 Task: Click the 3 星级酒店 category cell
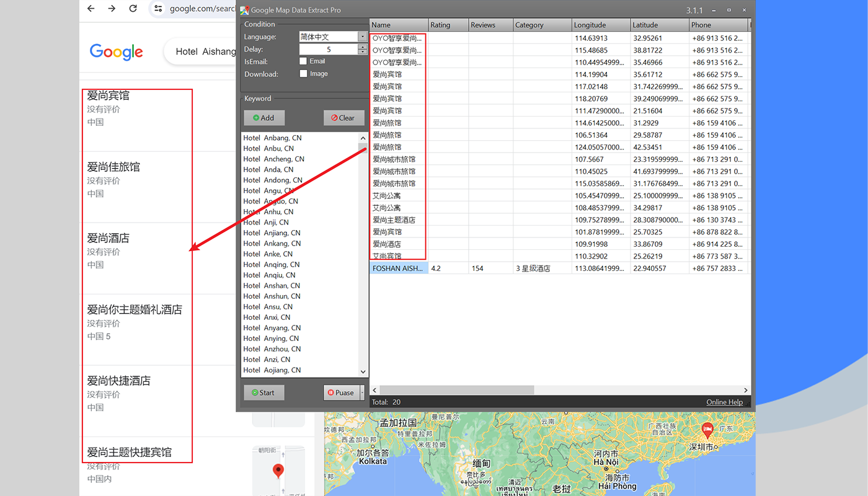pos(542,268)
